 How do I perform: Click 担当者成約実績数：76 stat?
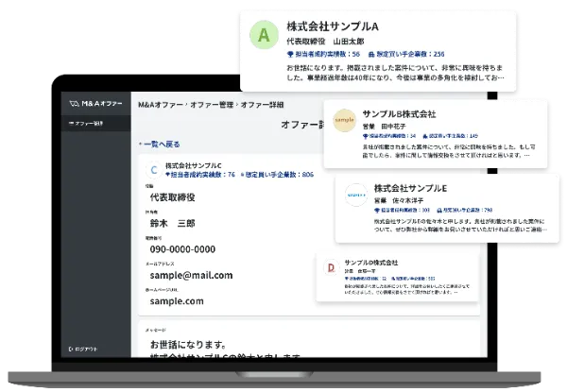[200, 175]
